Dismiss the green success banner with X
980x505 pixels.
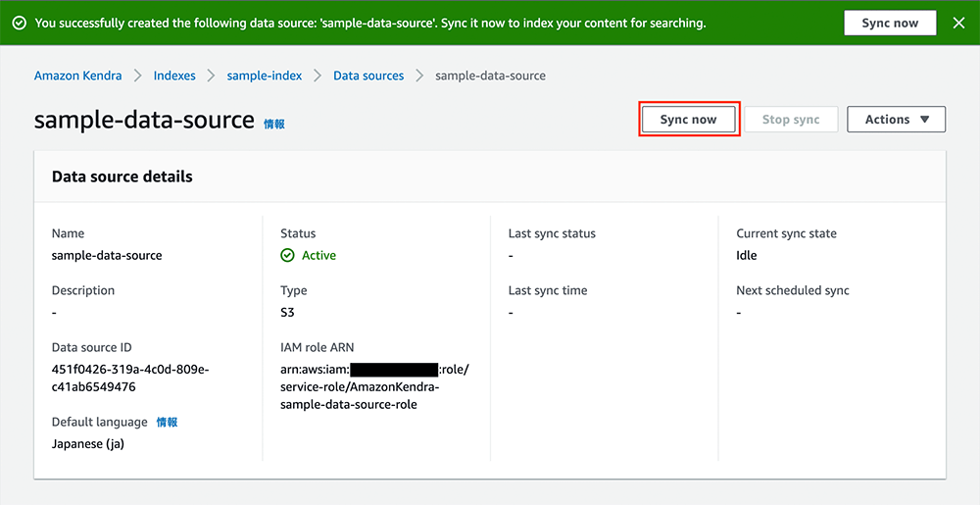click(x=958, y=24)
